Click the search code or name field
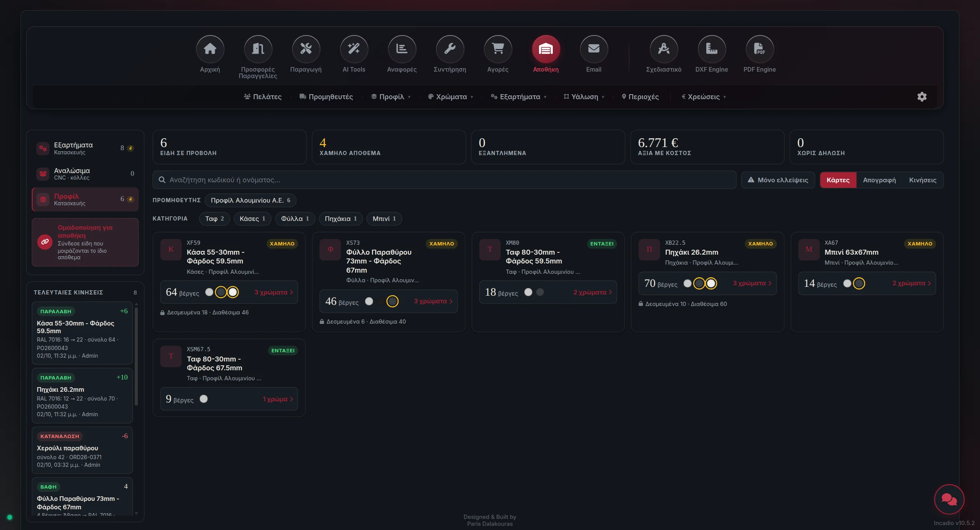 444,180
